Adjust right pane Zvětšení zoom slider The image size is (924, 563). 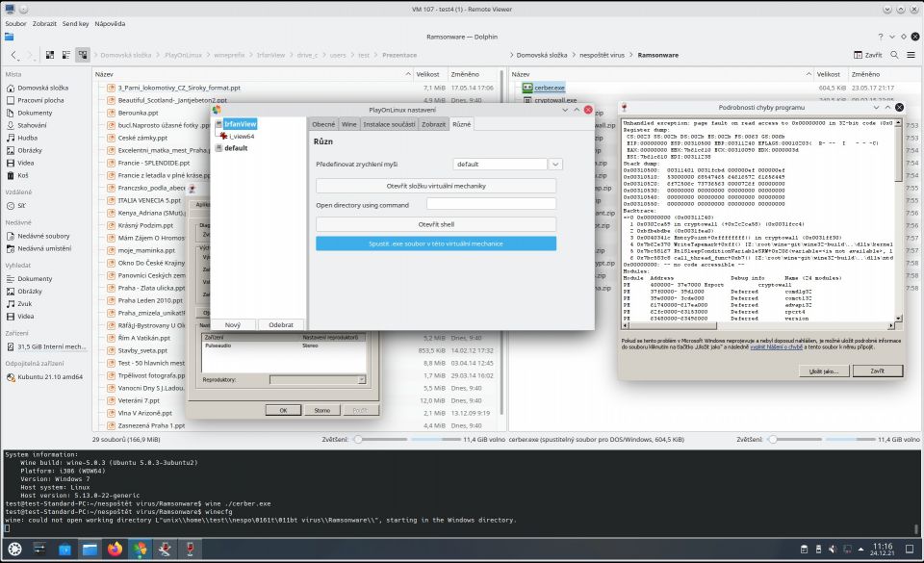[821, 439]
